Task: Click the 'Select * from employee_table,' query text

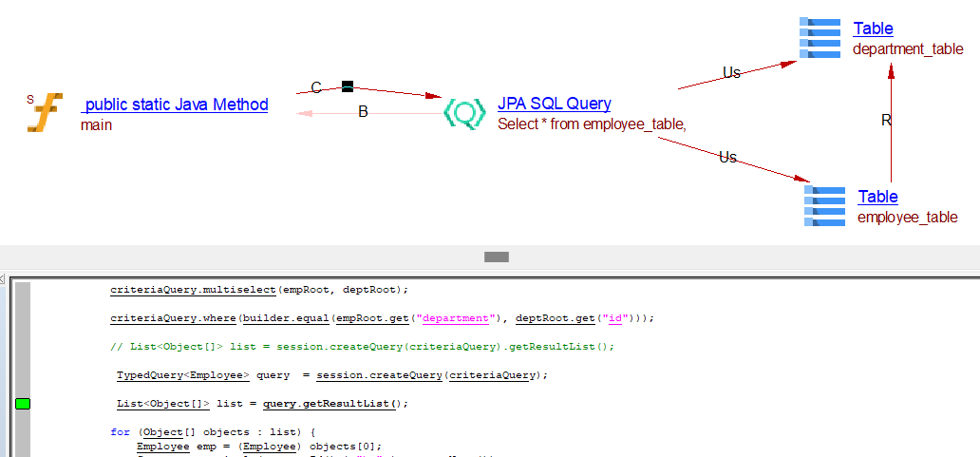Action: [592, 124]
